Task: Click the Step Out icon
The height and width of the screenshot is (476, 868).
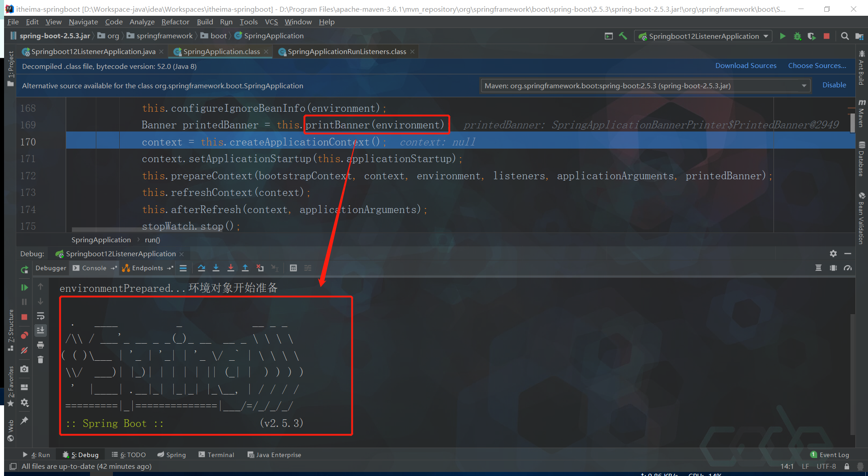Action: tap(245, 268)
